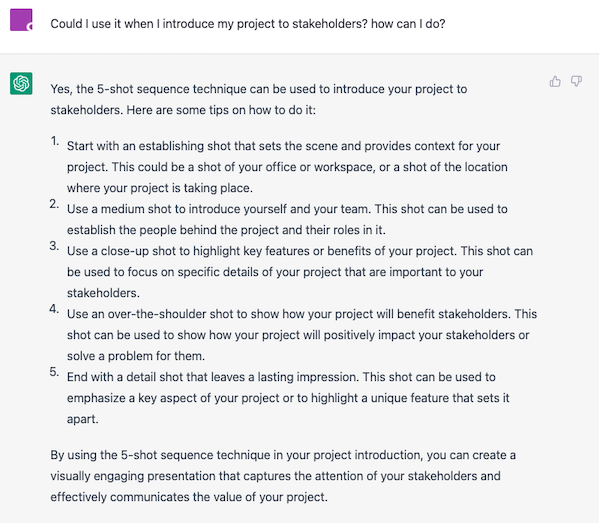Click the list number '5.' marker
This screenshot has height=523, width=599.
[54, 372]
